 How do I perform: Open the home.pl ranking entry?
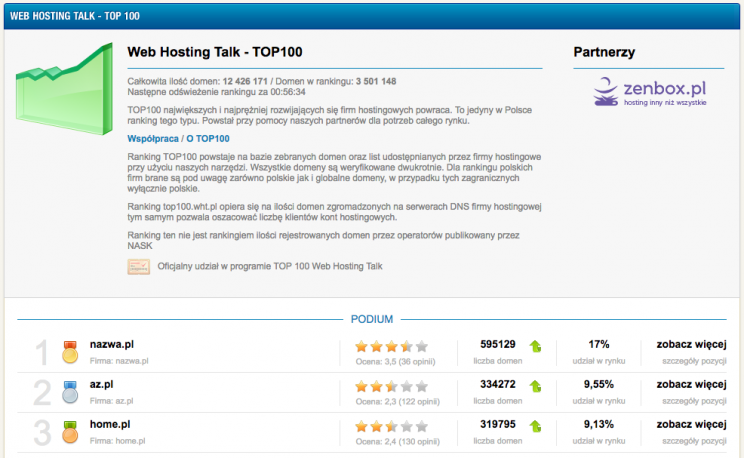pos(110,424)
